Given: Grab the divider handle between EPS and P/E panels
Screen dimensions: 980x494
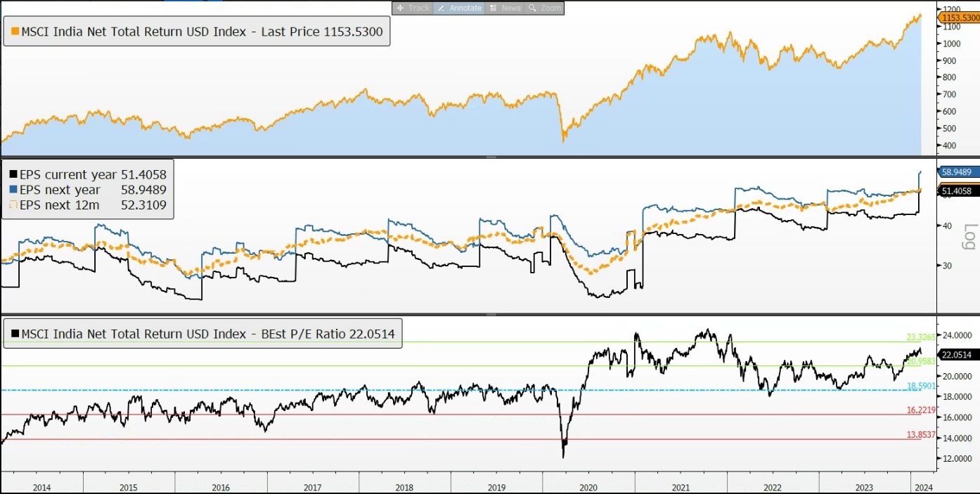Looking at the screenshot, I should (x=491, y=314).
